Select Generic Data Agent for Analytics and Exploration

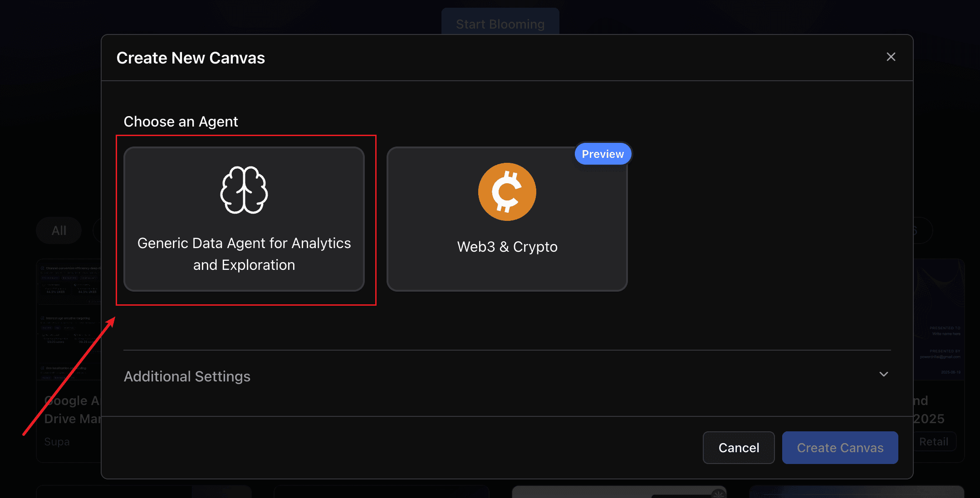click(244, 219)
